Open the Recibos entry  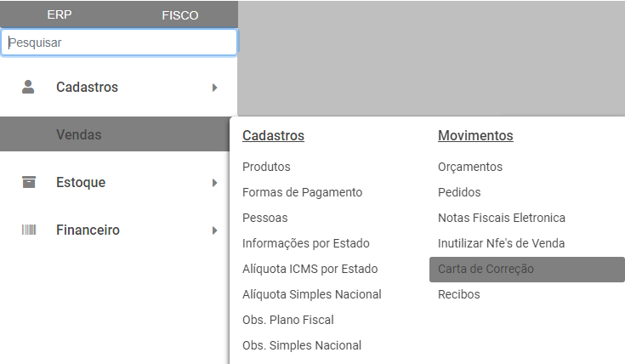point(458,294)
